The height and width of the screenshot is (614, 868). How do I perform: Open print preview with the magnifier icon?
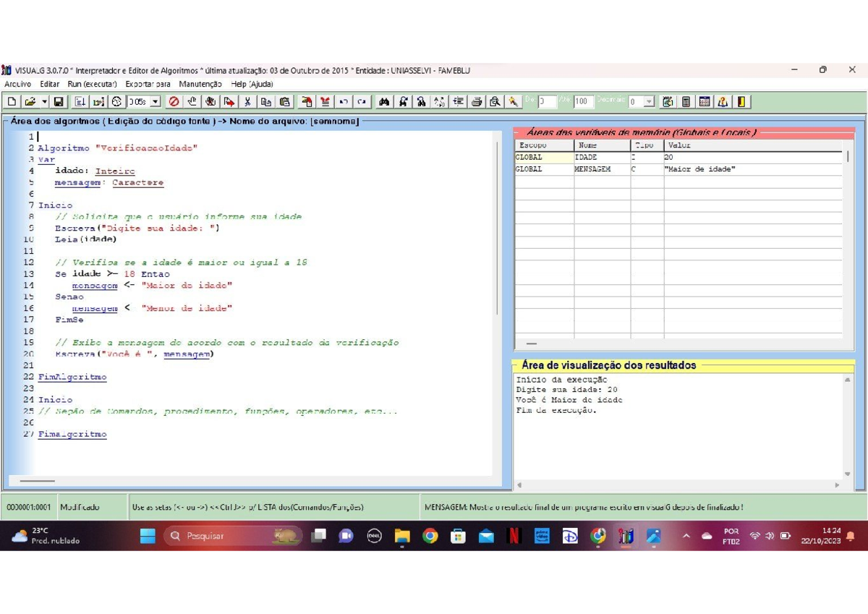(x=495, y=102)
